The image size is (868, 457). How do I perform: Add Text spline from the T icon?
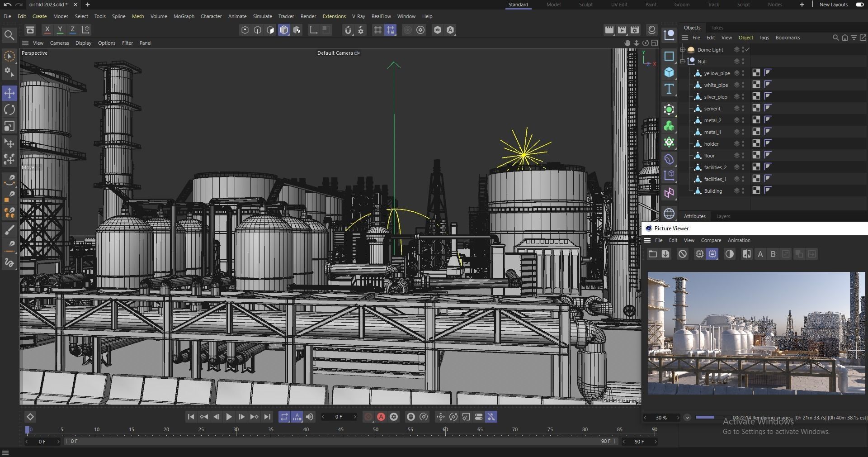click(669, 89)
